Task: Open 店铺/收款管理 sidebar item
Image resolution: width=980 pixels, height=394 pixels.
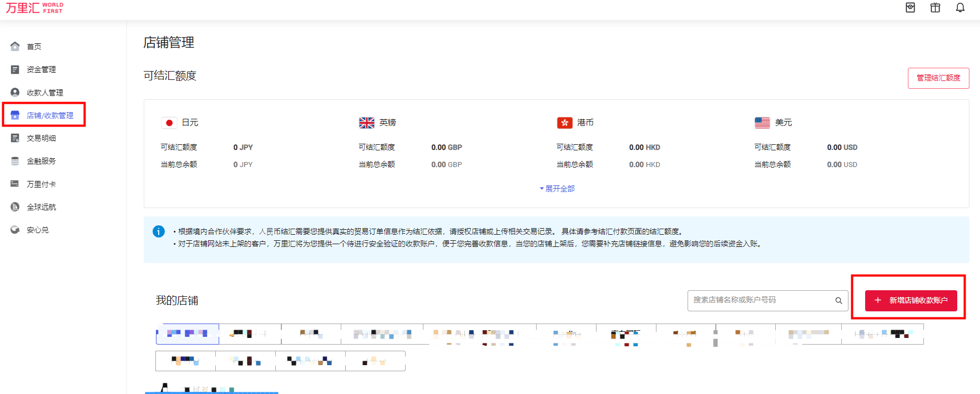Action: [49, 115]
